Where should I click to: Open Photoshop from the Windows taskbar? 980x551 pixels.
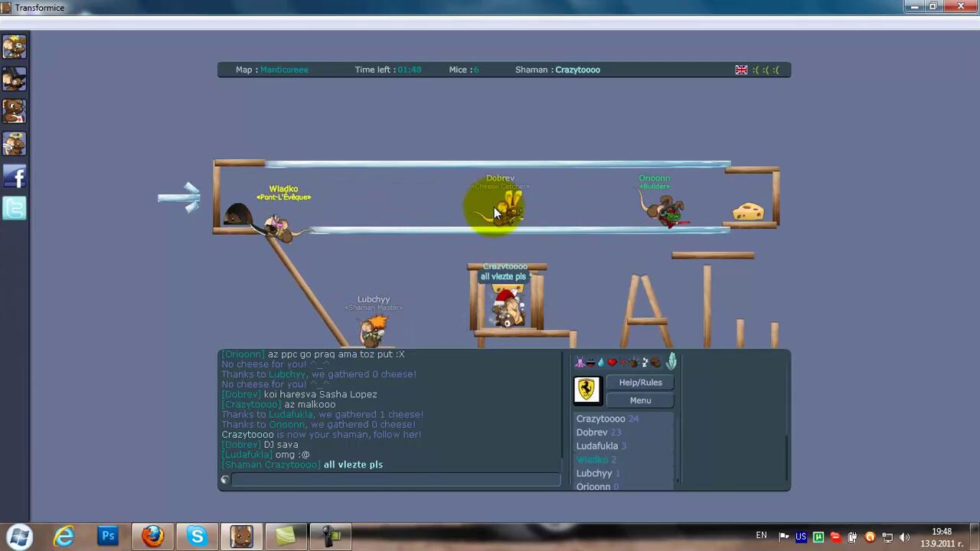pyautogui.click(x=108, y=536)
